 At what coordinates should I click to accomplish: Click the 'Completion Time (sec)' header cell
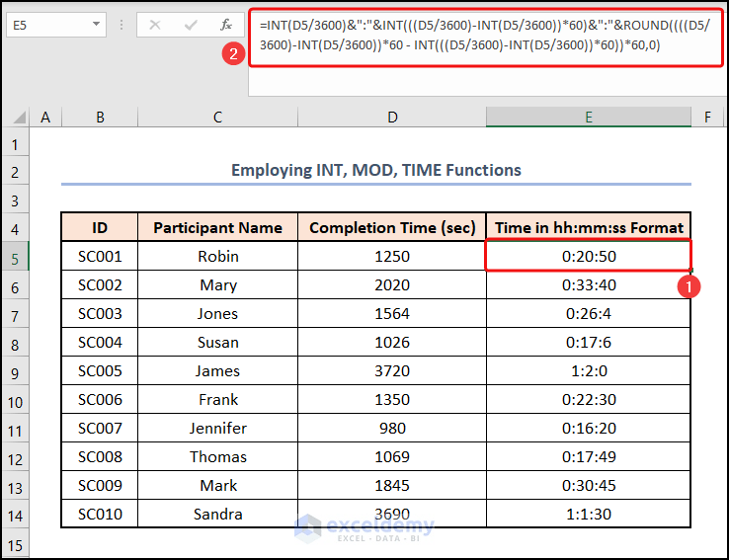392,227
